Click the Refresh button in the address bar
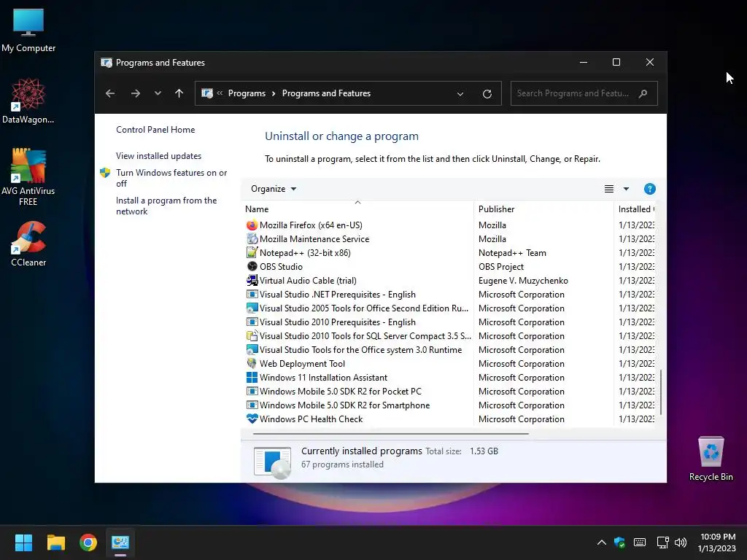Screen dimensions: 747x560 point(487,94)
